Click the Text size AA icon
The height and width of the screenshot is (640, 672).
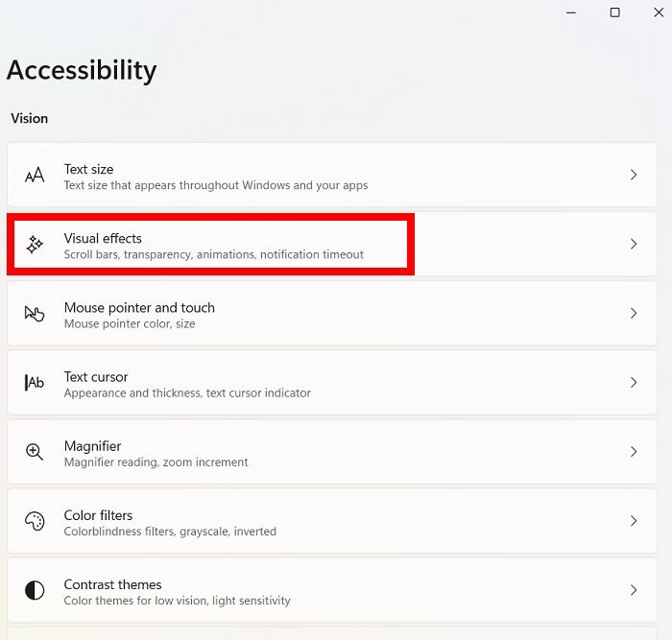[x=35, y=175]
